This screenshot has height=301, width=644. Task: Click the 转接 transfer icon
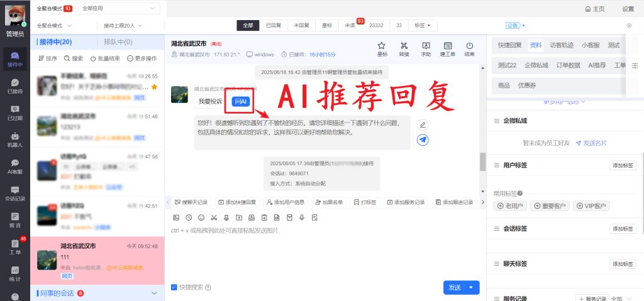pos(404,47)
